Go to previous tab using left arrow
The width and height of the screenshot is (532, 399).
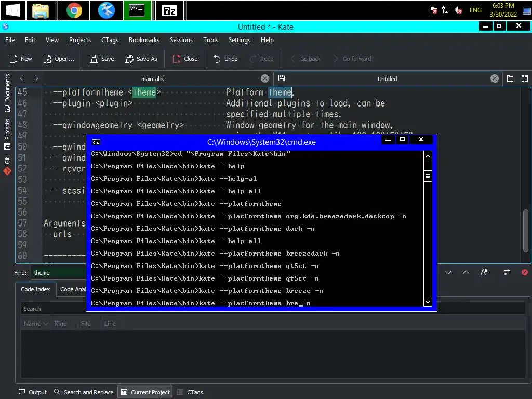[22, 79]
